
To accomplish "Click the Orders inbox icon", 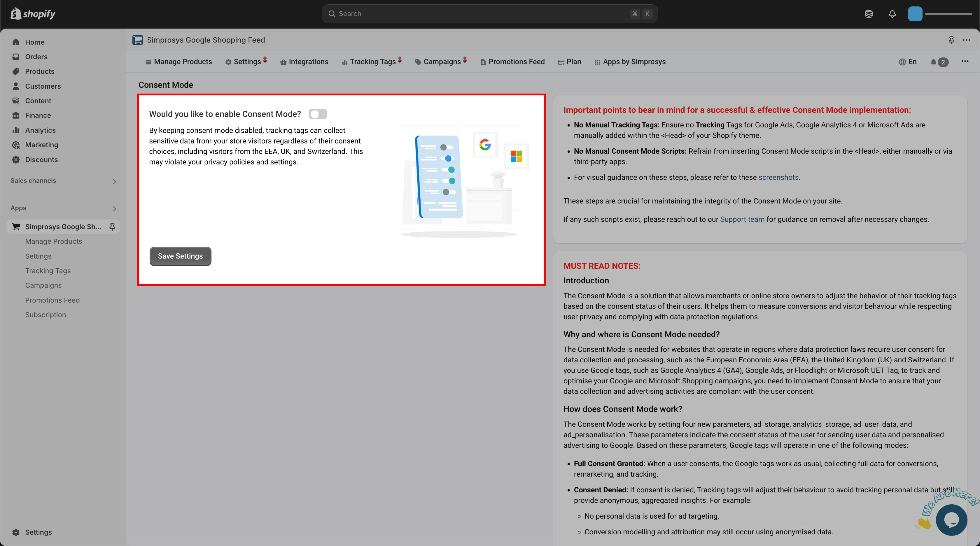I will click(15, 57).
